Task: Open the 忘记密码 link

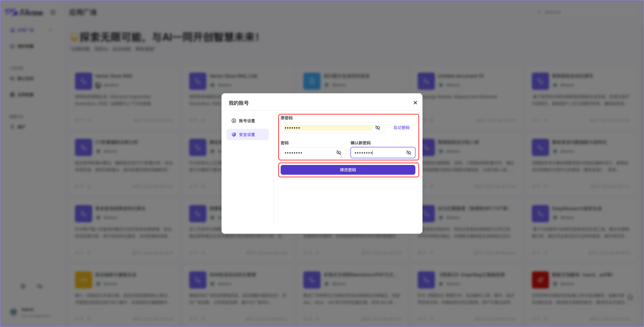Action: click(401, 128)
